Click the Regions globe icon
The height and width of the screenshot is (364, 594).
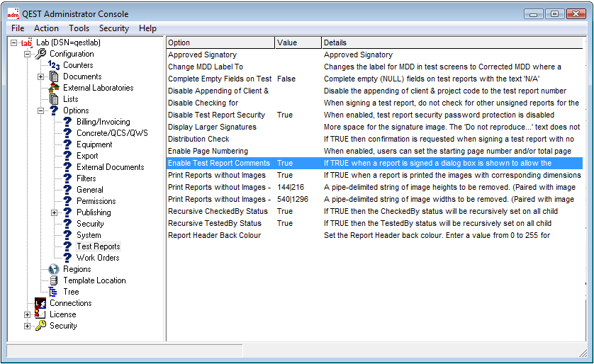[54, 269]
